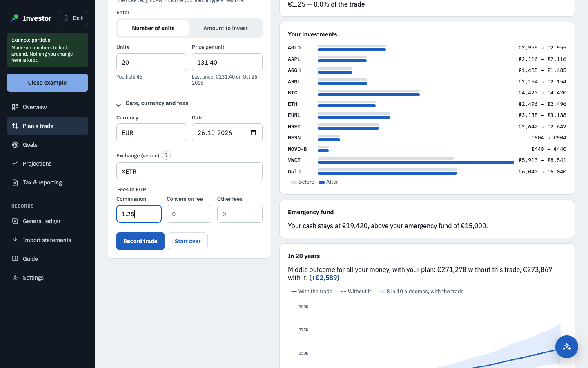This screenshot has height=368, width=588.
Task: Click the 'You hold 45' hint text
Action: coord(129,77)
